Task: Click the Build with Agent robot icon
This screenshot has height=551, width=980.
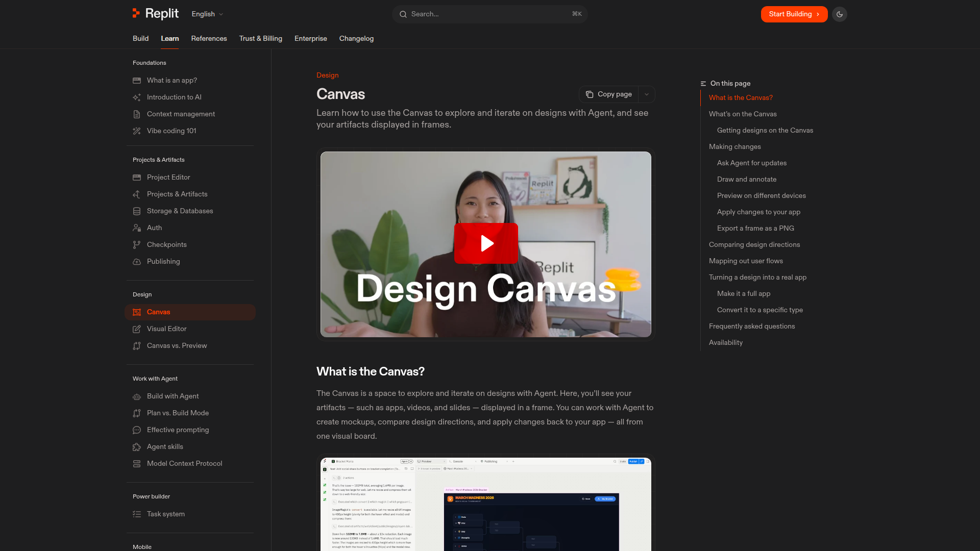Action: (137, 396)
